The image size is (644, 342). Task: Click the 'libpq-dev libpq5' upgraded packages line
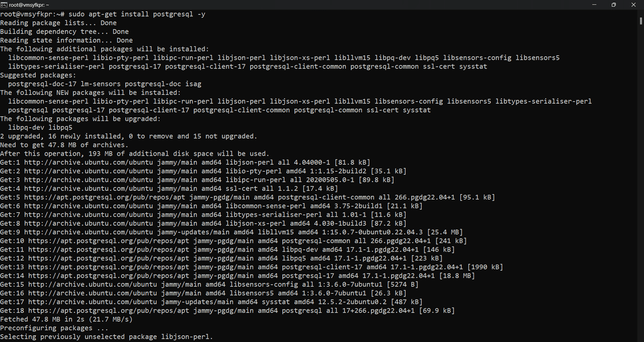point(41,128)
